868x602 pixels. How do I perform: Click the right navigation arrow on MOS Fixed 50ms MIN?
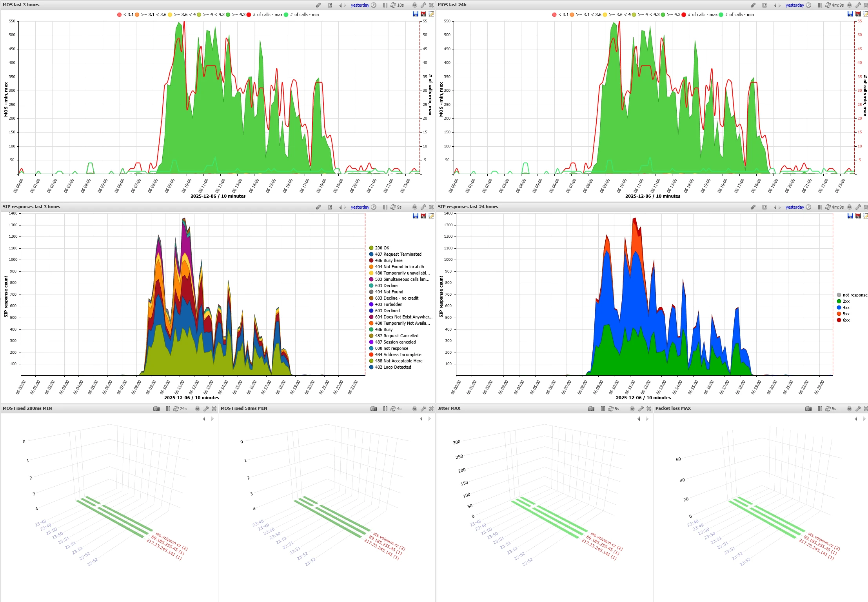[x=429, y=418]
